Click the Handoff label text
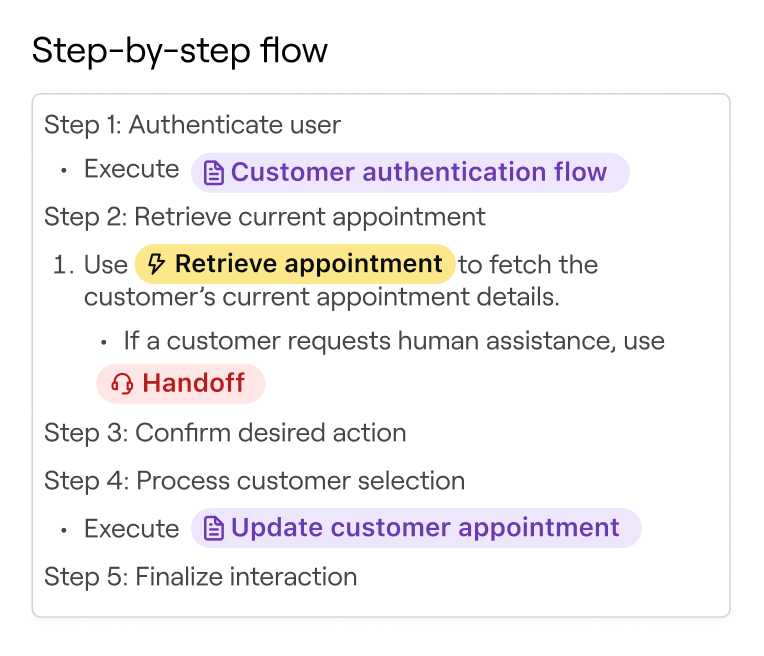Screen dimensions: 764x656 coord(194,383)
